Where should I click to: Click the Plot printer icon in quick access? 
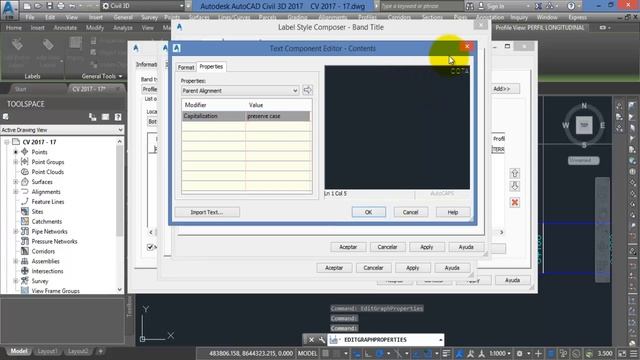[61, 6]
